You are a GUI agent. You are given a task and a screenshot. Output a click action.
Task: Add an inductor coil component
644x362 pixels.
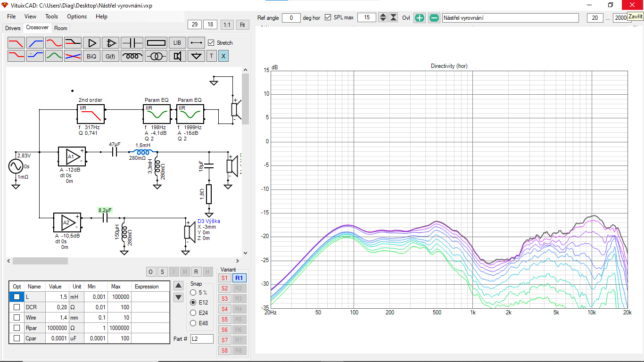(x=132, y=56)
